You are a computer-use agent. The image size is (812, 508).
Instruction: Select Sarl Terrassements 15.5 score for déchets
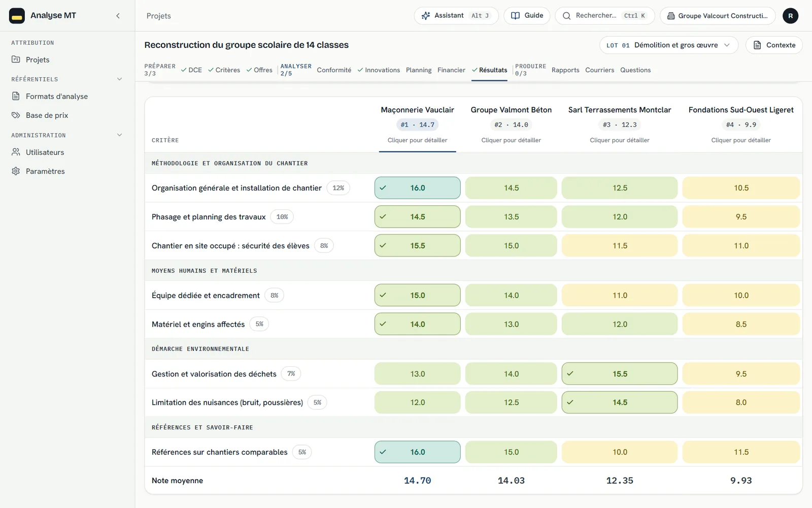[620, 374]
